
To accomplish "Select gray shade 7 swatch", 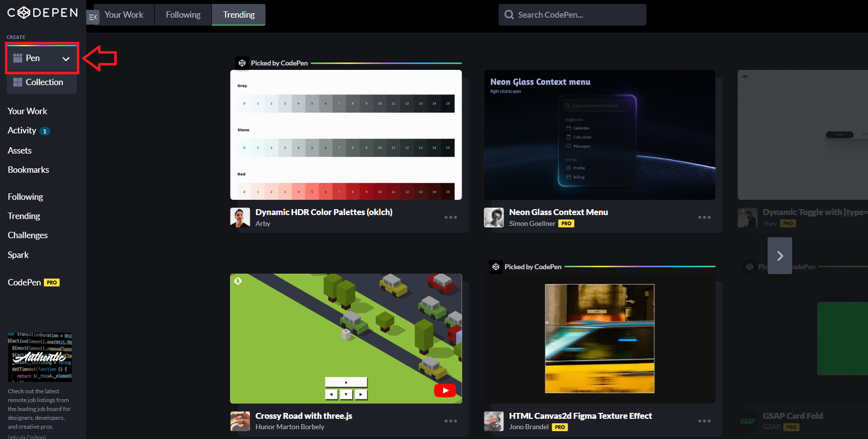I will click(339, 103).
